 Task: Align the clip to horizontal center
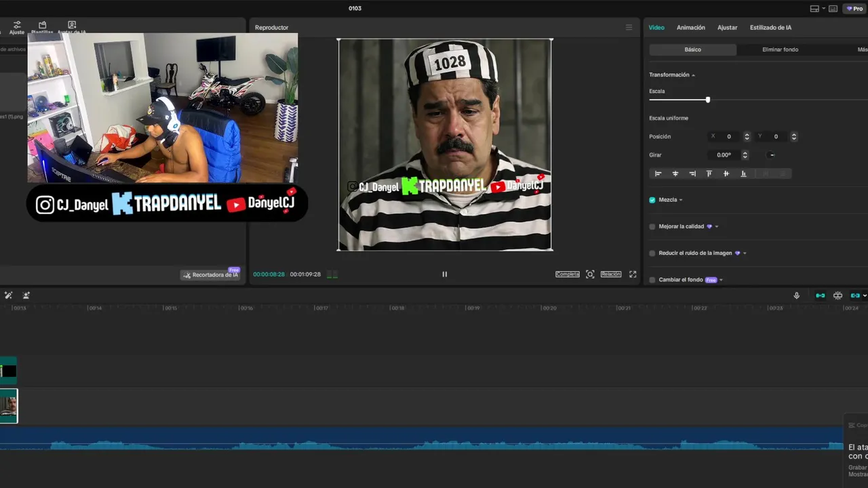[675, 174]
